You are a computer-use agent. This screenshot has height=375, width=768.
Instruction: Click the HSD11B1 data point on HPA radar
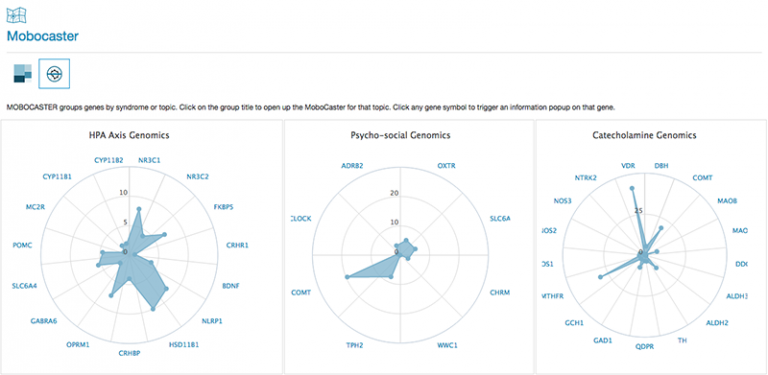tap(153, 308)
